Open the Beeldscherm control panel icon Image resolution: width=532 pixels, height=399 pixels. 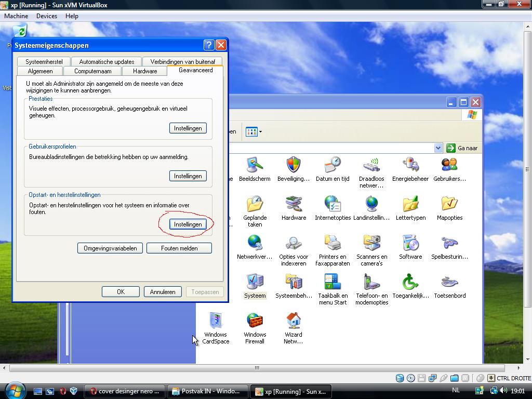[x=255, y=166]
